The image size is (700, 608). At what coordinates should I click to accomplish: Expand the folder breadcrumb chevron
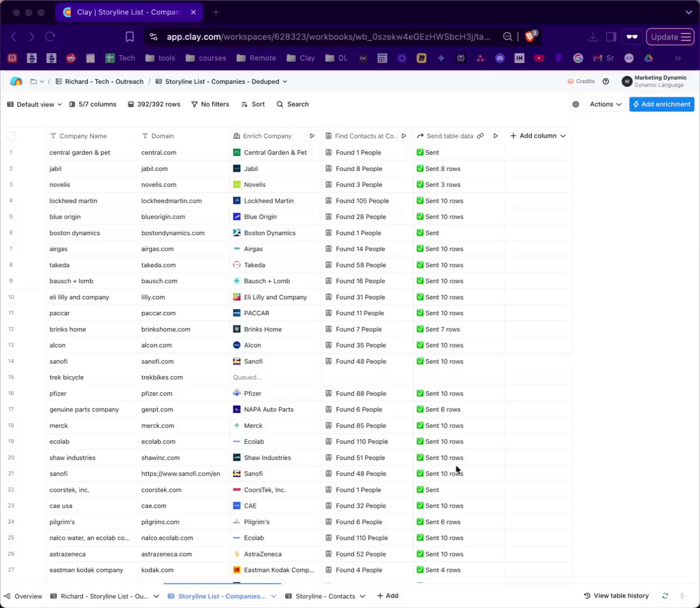[42, 82]
